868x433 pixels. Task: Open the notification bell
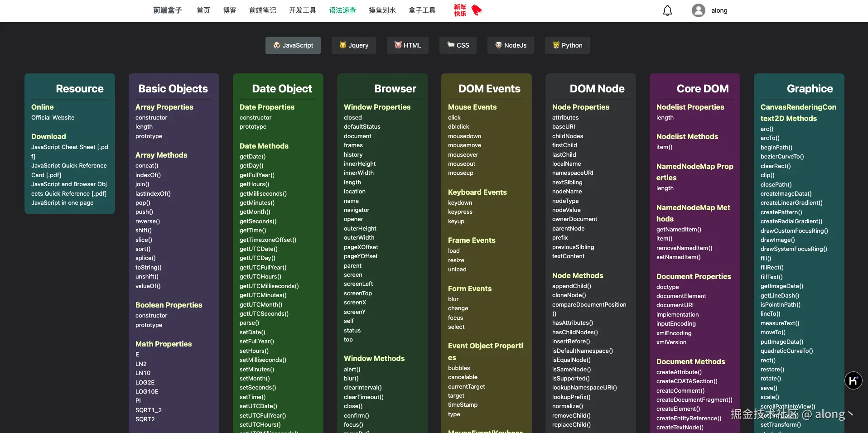pyautogui.click(x=667, y=10)
